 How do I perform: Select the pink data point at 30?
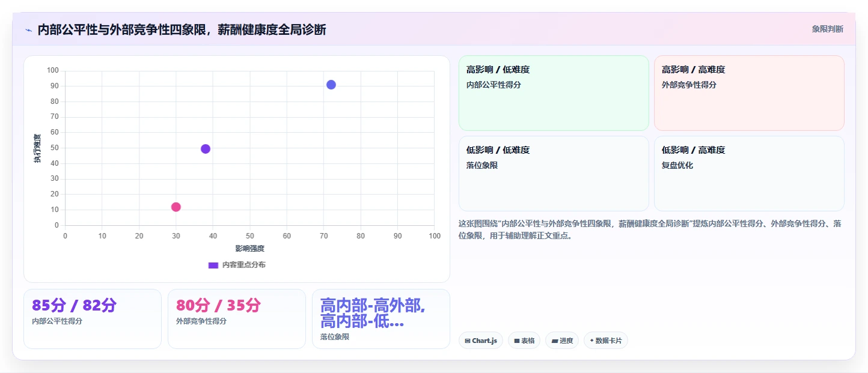coord(176,207)
